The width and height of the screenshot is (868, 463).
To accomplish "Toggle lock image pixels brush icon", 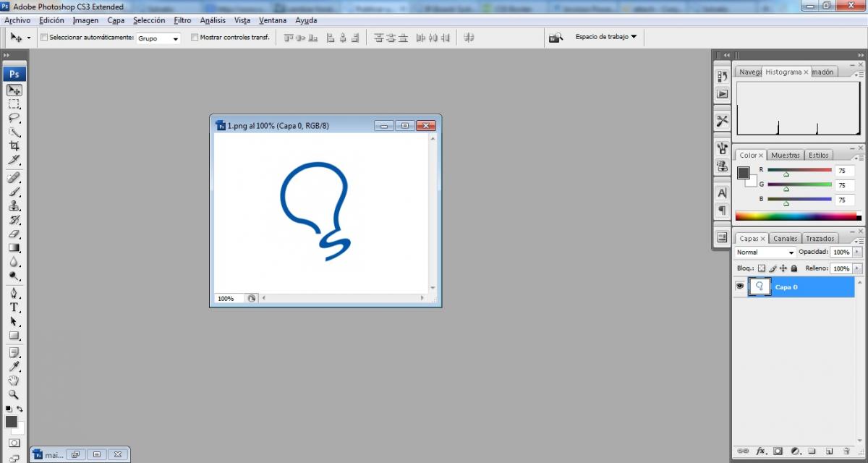I will (773, 268).
